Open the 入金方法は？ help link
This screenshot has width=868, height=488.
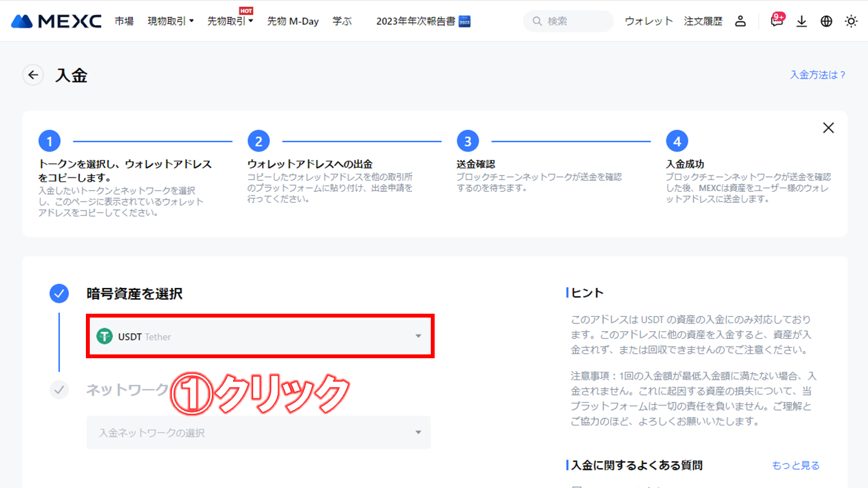tap(818, 75)
